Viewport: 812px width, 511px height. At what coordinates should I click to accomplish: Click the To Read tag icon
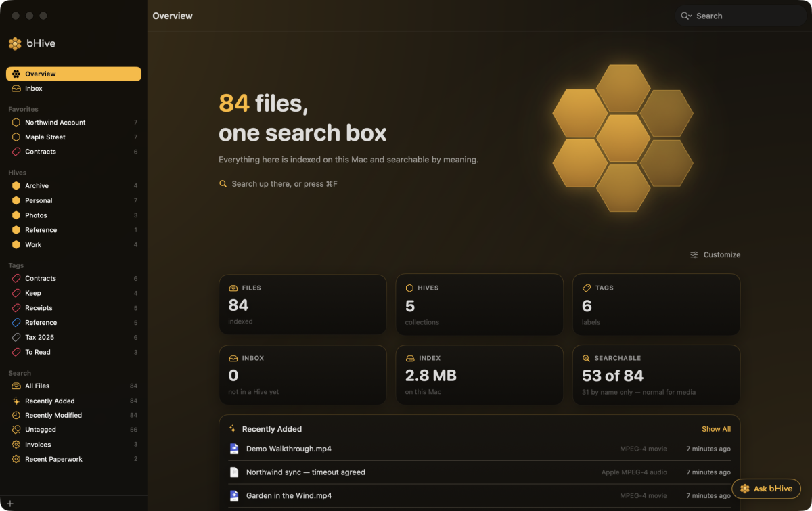point(16,352)
